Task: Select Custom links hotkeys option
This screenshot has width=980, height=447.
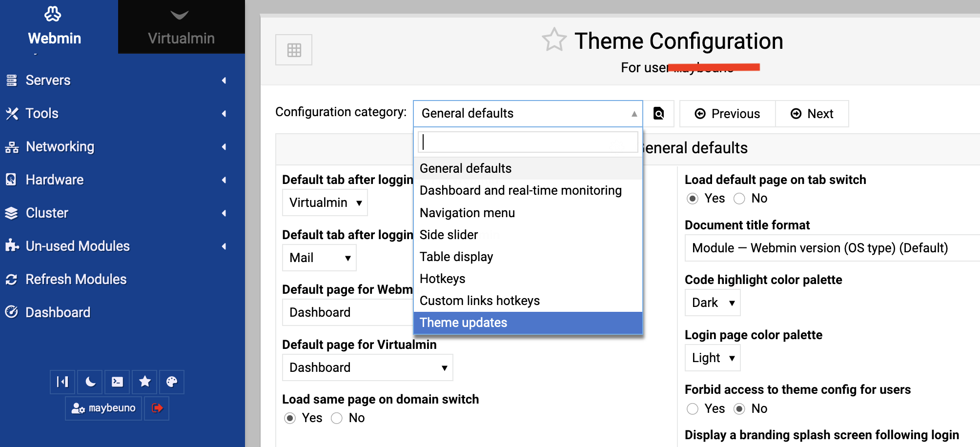Action: 528,301
